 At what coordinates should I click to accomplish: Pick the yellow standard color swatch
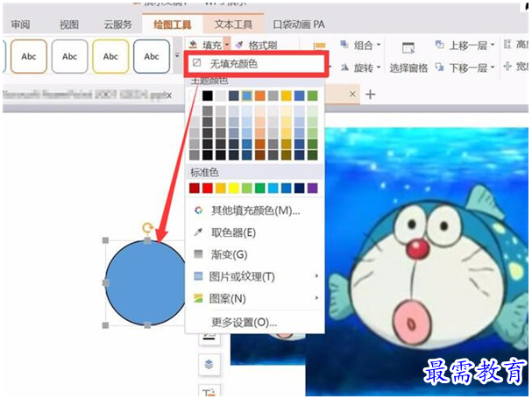234,188
